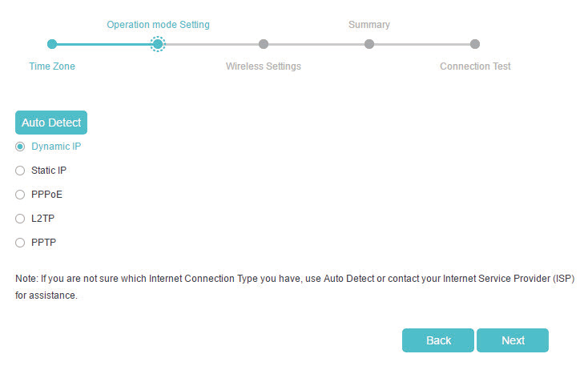Click the Wireless Settings step circle
This screenshot has width=588, height=366.
pos(264,44)
